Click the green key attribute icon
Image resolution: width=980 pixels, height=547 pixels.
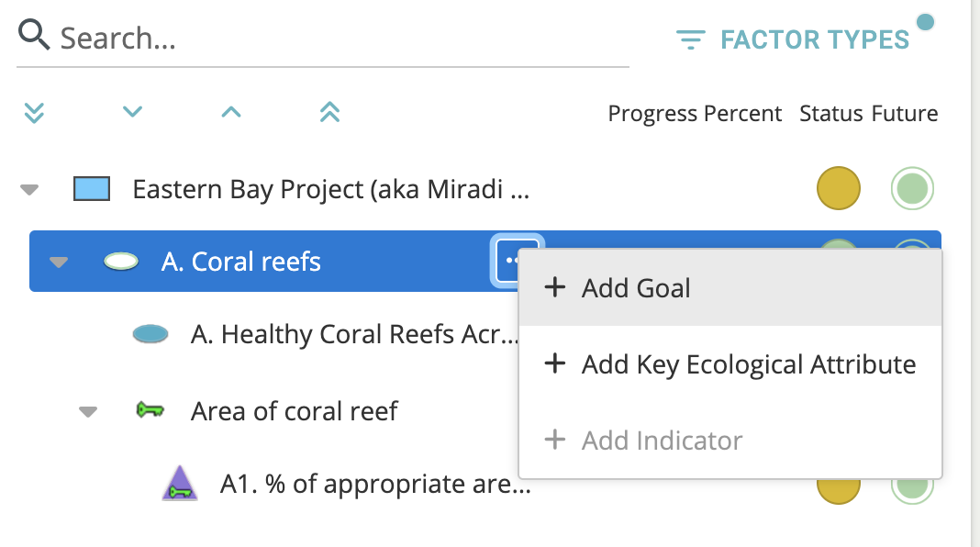(x=150, y=410)
